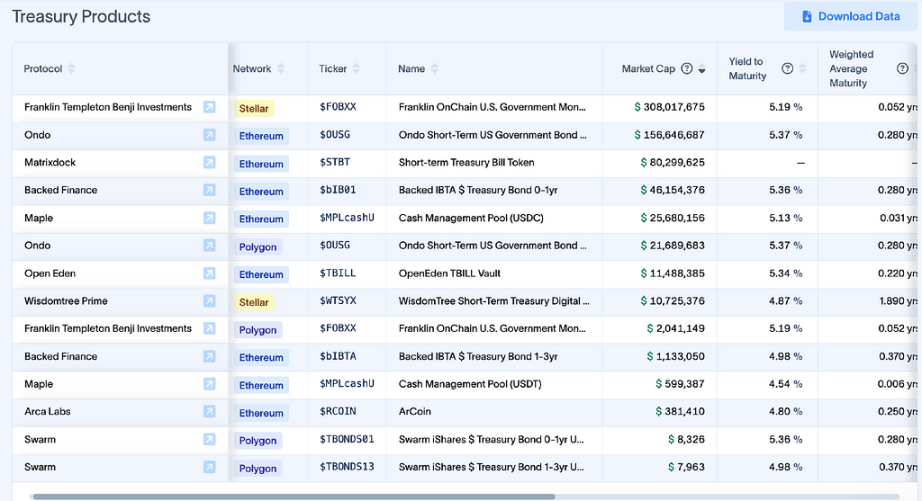Select market cap $308,017,675
The width and height of the screenshot is (922, 501).
669,107
